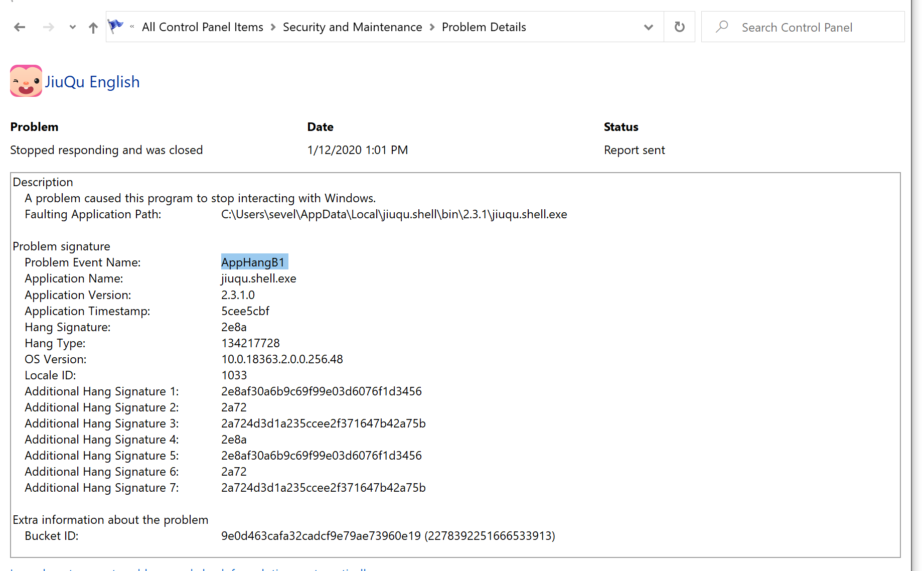The width and height of the screenshot is (924, 571).
Task: Focus the Search Control Panel field
Action: pos(803,27)
